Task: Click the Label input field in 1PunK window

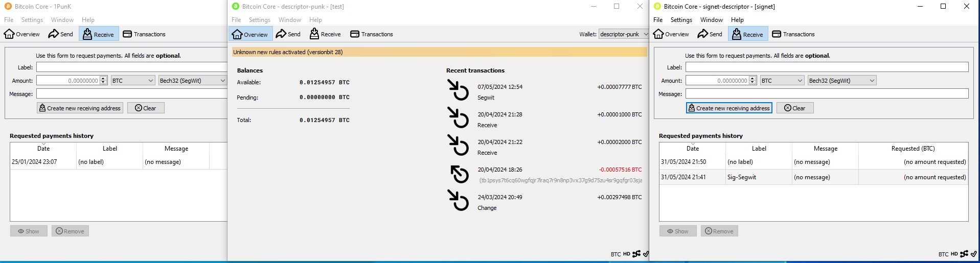Action: [x=131, y=67]
